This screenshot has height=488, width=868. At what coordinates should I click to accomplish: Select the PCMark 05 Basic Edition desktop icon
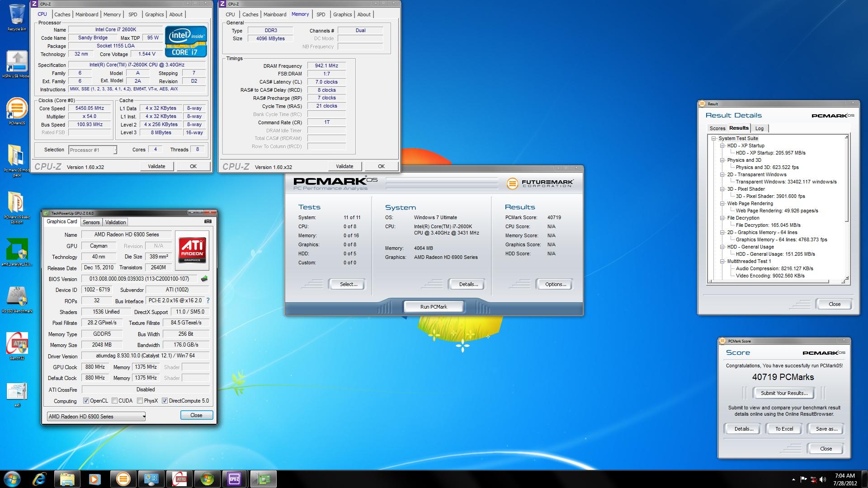(x=17, y=207)
